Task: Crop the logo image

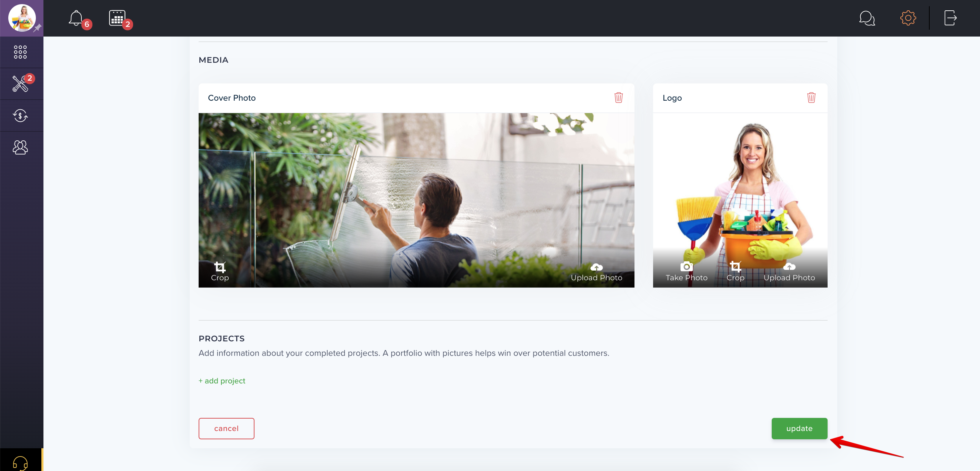Action: pyautogui.click(x=736, y=272)
